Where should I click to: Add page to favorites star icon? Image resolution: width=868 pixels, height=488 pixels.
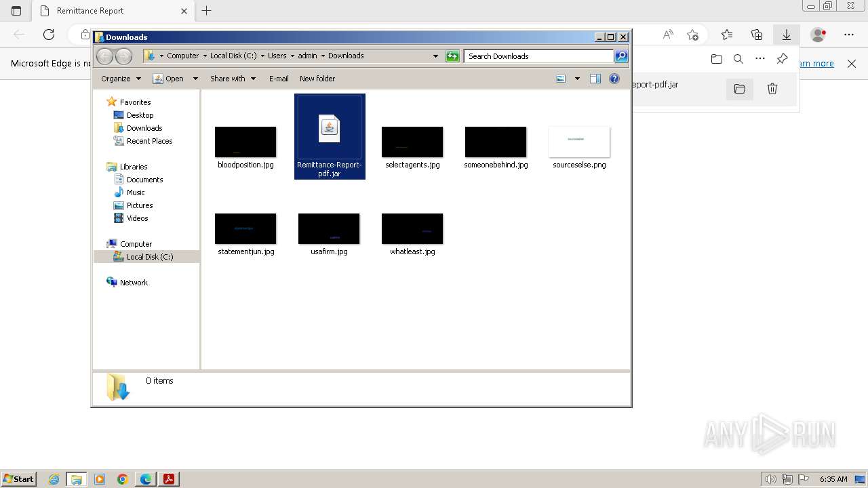coord(692,35)
